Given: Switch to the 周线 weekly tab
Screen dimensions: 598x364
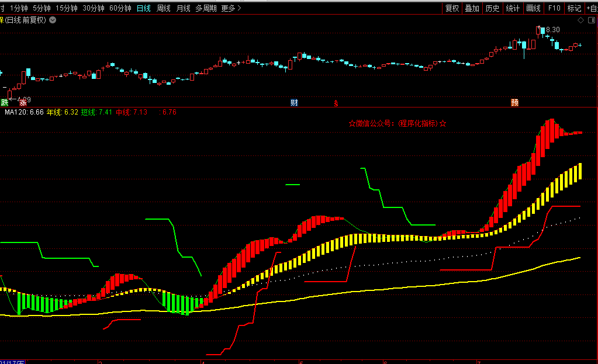Looking at the screenshot, I should click(x=164, y=8).
